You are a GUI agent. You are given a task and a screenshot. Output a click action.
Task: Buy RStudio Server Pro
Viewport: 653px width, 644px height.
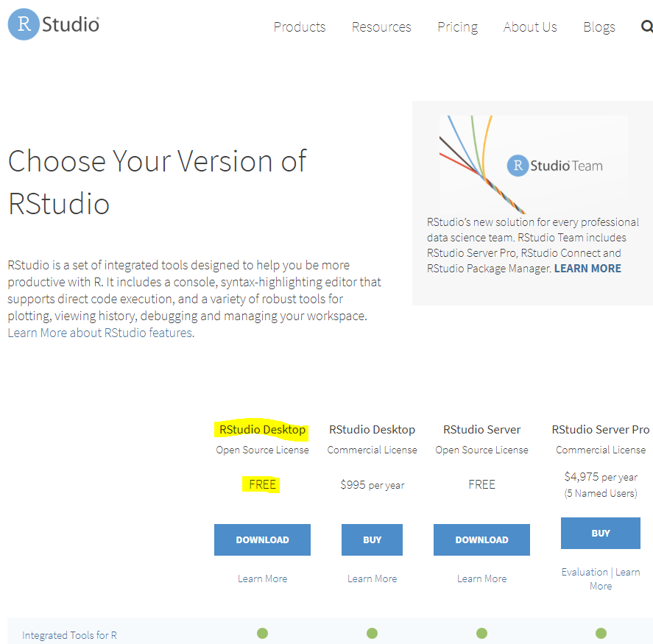601,533
